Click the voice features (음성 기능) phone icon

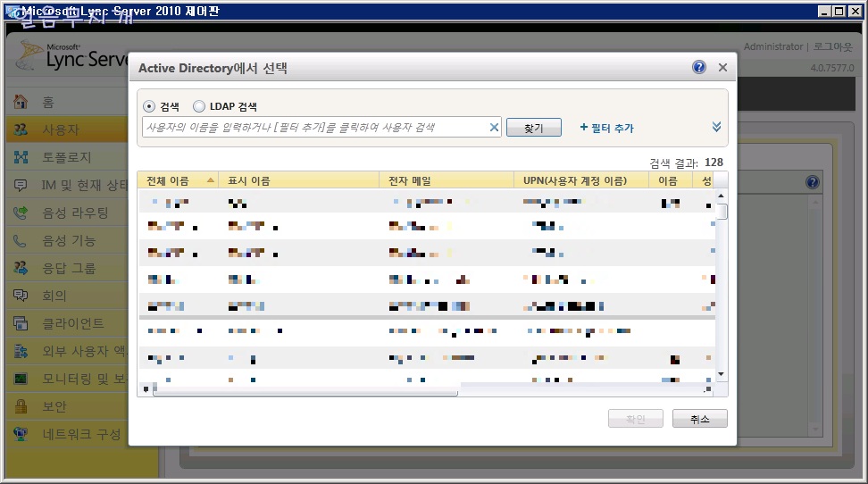click(21, 240)
